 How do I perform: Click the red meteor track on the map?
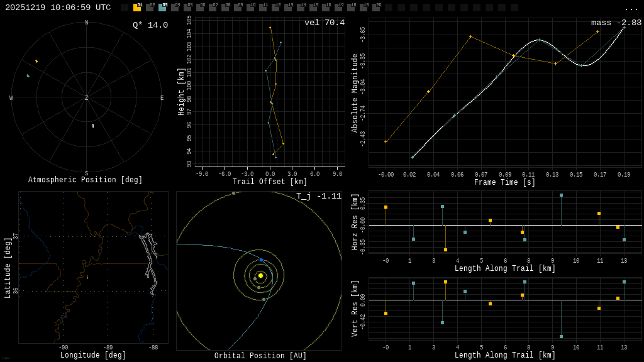[87, 277]
